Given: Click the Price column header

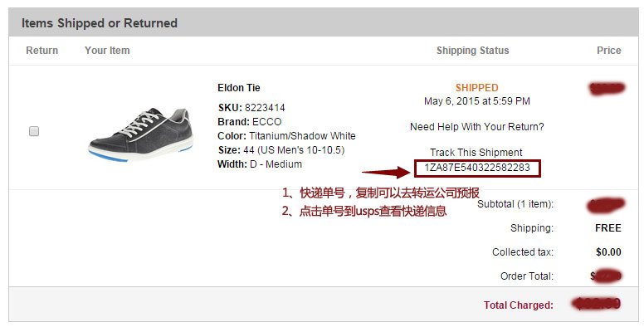Looking at the screenshot, I should pyautogui.click(x=608, y=51).
